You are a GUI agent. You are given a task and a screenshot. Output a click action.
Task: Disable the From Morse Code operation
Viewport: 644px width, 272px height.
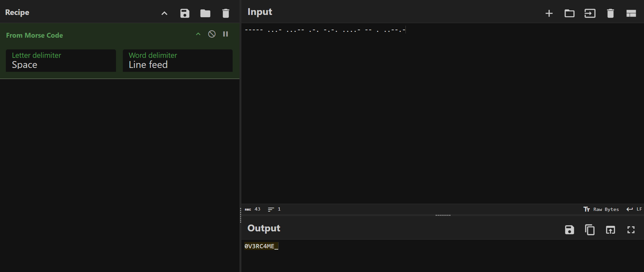[212, 34]
